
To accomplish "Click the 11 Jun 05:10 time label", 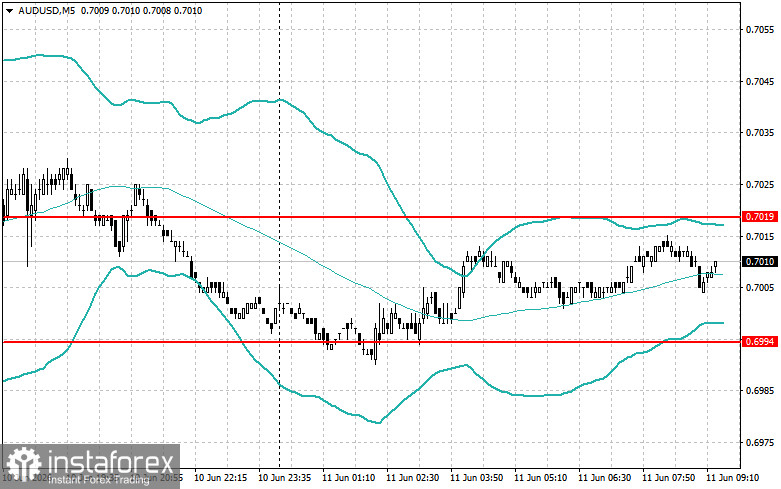I will click(x=540, y=478).
